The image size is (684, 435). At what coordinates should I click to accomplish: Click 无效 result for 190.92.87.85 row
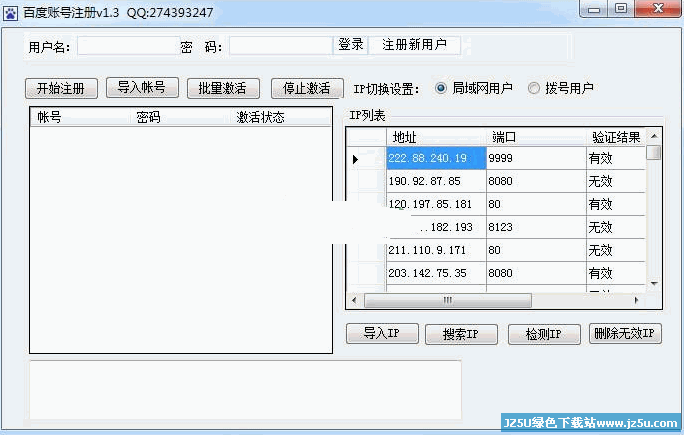616,181
